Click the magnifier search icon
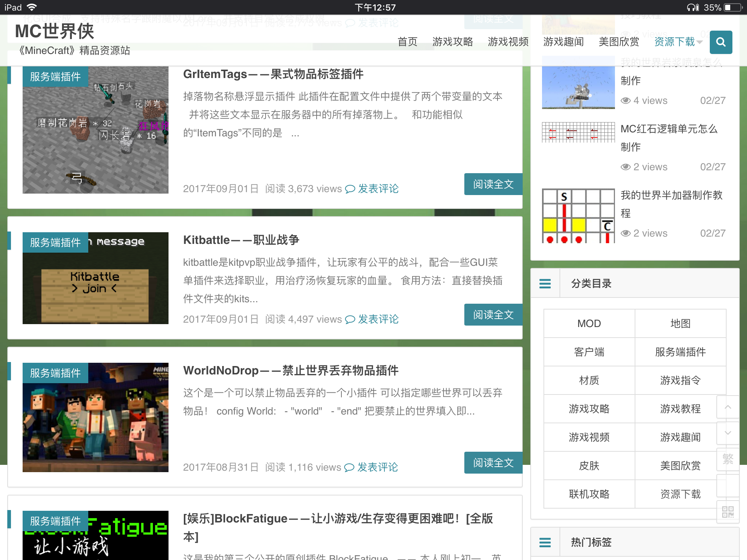747x560 pixels. pyautogui.click(x=720, y=42)
